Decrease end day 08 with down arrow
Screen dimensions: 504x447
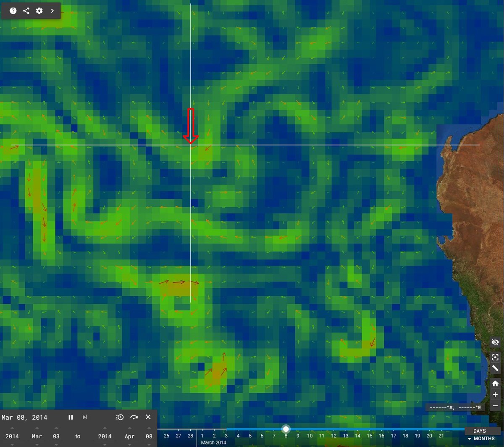coord(149,444)
